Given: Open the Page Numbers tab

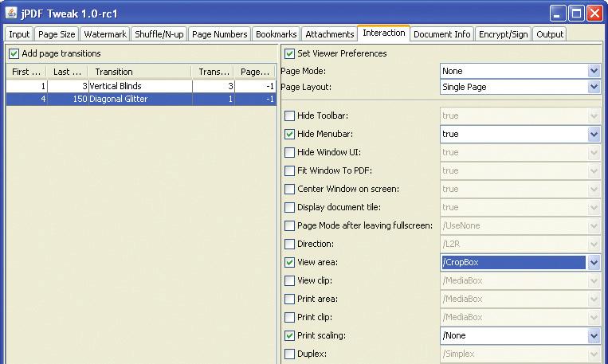Looking at the screenshot, I should [x=219, y=34].
